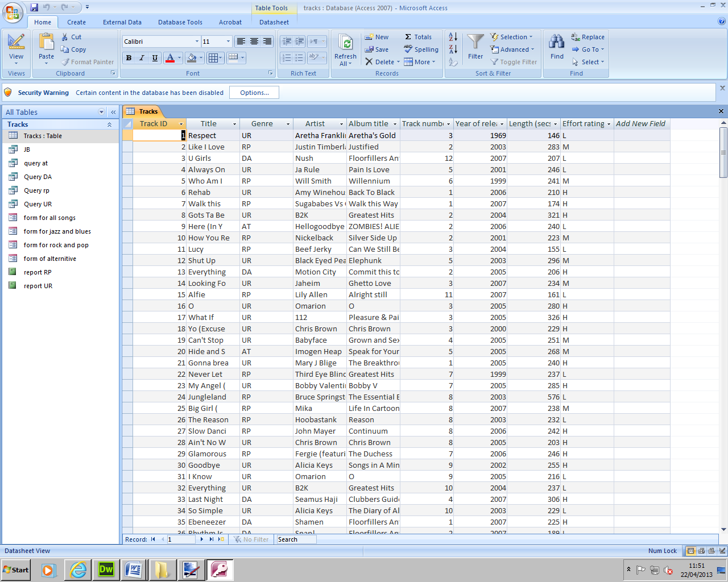Click the record Search input box
Screen dimensions: 728x582
click(x=295, y=539)
